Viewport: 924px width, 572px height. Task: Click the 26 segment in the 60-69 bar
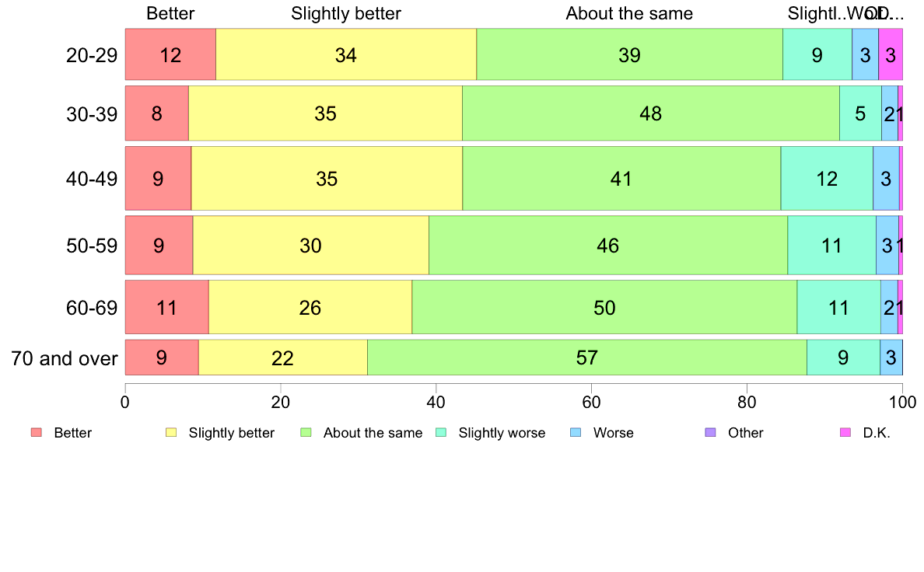pos(310,307)
